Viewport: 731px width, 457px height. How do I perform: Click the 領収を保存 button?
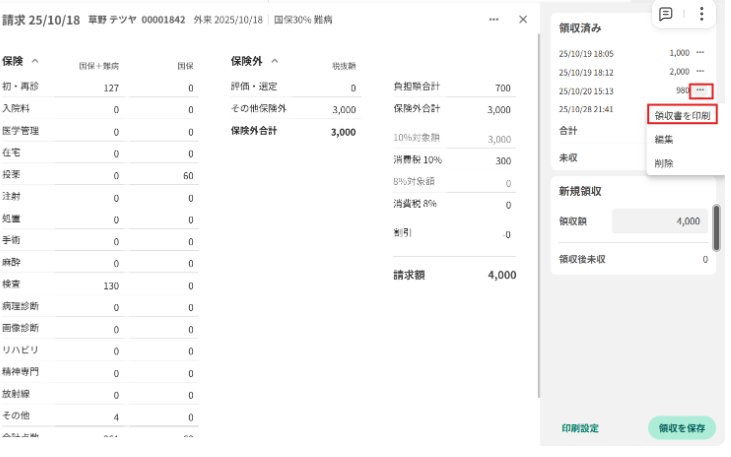tap(682, 428)
